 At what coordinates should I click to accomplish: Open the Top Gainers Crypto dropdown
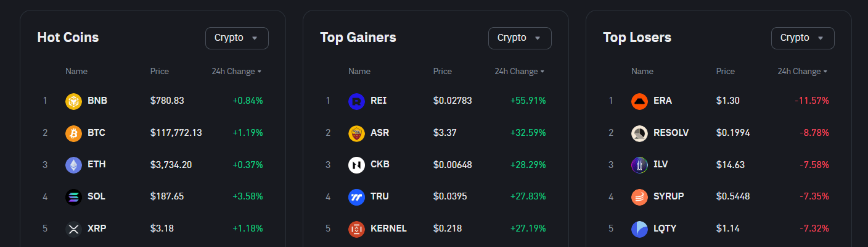(x=520, y=38)
